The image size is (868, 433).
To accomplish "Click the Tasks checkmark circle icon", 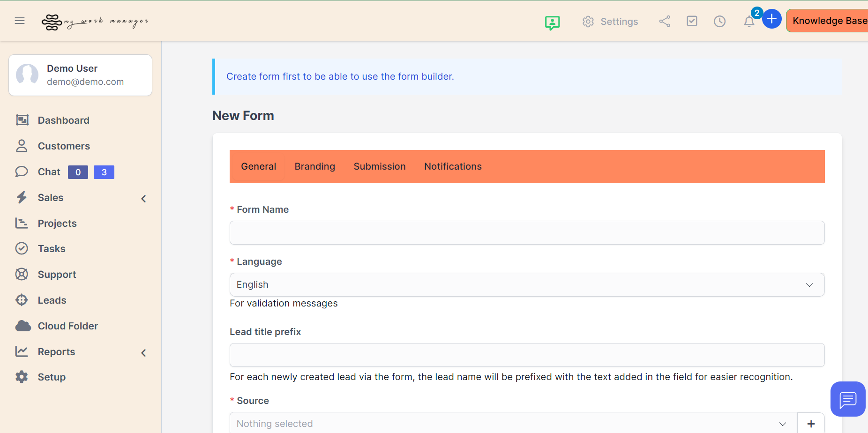I will click(x=22, y=248).
